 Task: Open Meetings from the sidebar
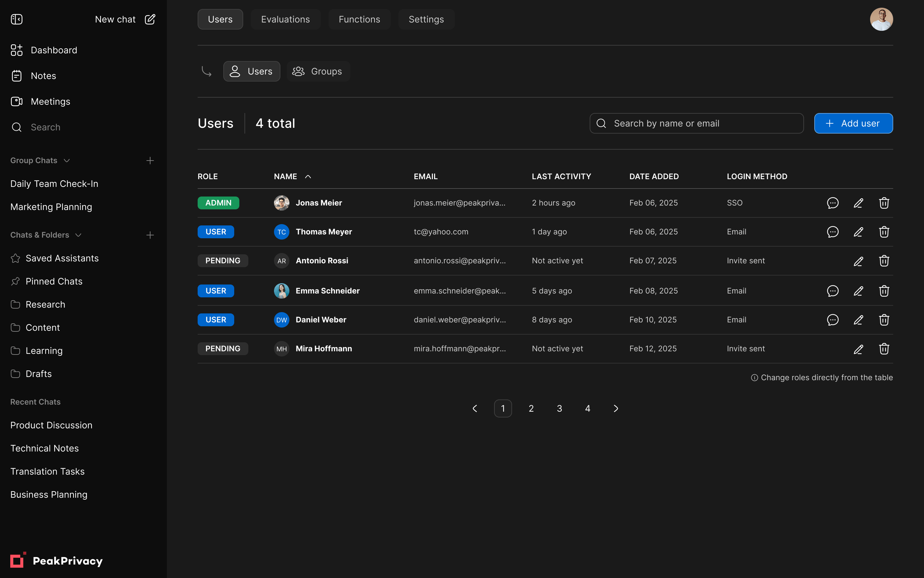pyautogui.click(x=40, y=101)
